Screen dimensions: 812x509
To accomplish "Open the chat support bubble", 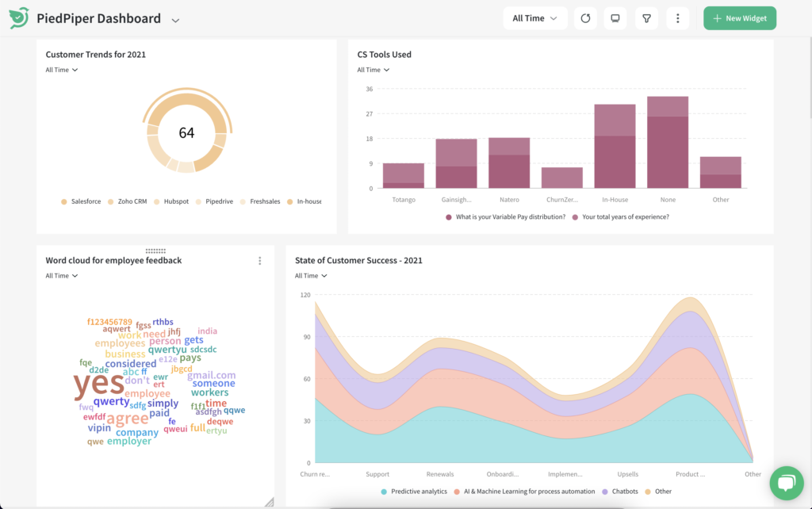I will (x=786, y=483).
